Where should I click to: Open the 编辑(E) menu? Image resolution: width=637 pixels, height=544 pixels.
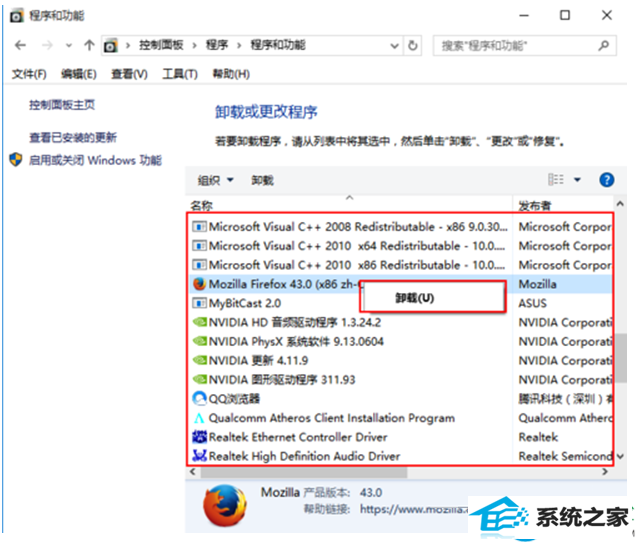pyautogui.click(x=79, y=74)
